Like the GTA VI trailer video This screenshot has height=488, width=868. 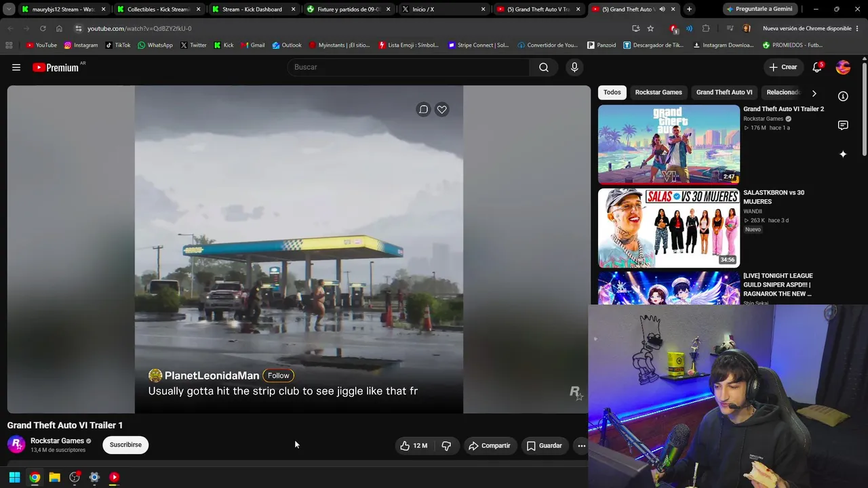point(414,445)
